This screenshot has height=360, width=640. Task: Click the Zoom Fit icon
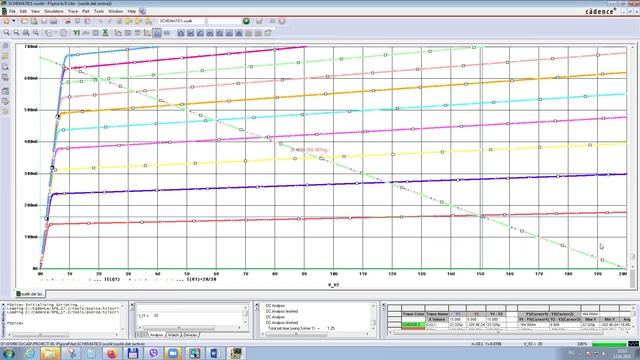click(36, 33)
